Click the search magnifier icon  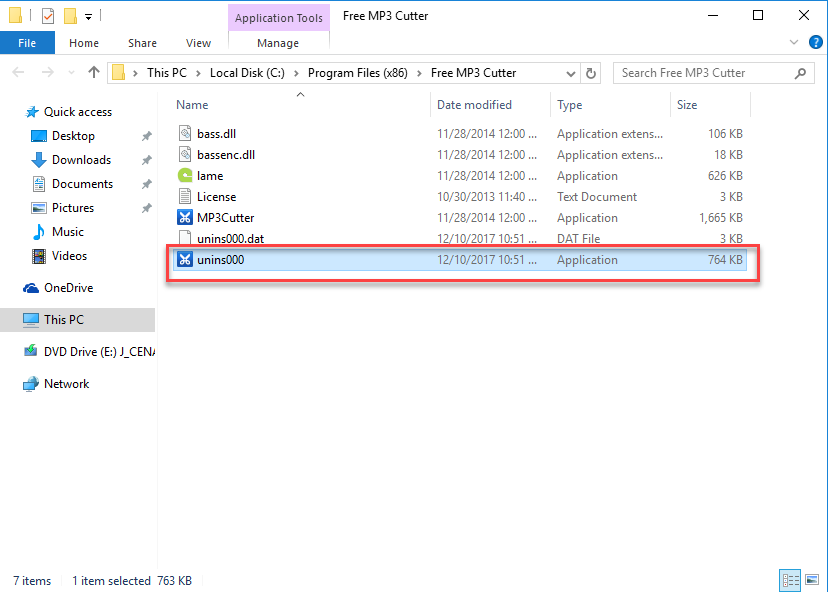click(x=801, y=73)
